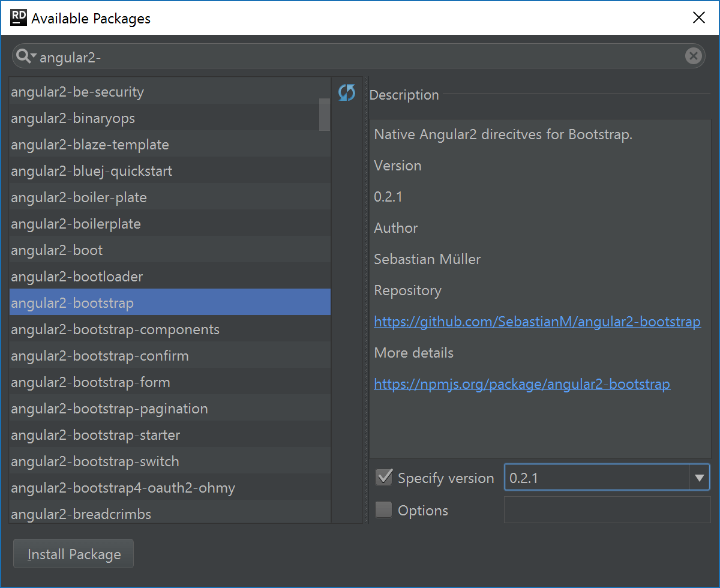Pick angular2-bootstrap-starter package
720x588 pixels.
point(170,435)
